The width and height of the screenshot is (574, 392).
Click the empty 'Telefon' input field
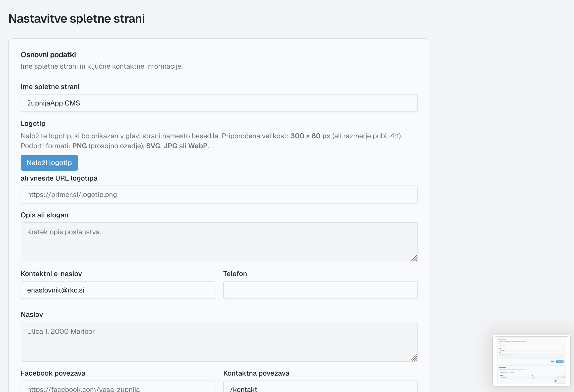click(320, 290)
